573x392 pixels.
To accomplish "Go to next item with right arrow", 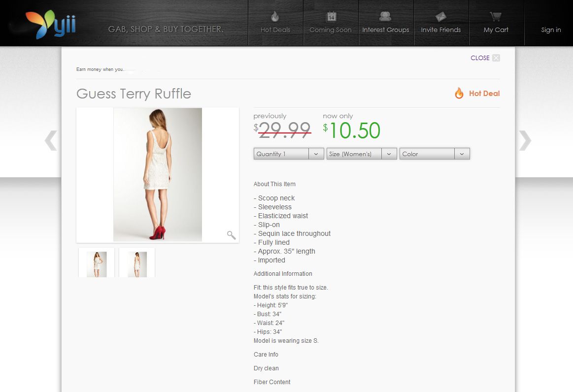I will (x=525, y=140).
